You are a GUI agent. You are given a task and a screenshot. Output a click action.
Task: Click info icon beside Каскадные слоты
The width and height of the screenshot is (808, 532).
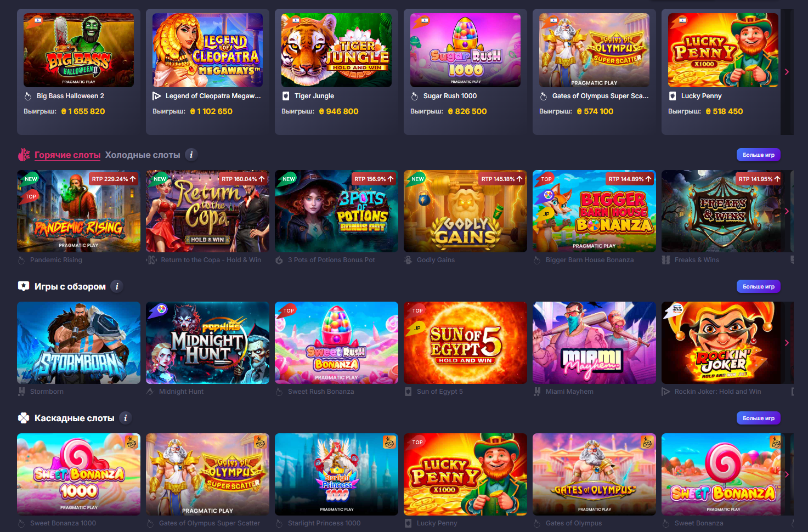point(126,418)
